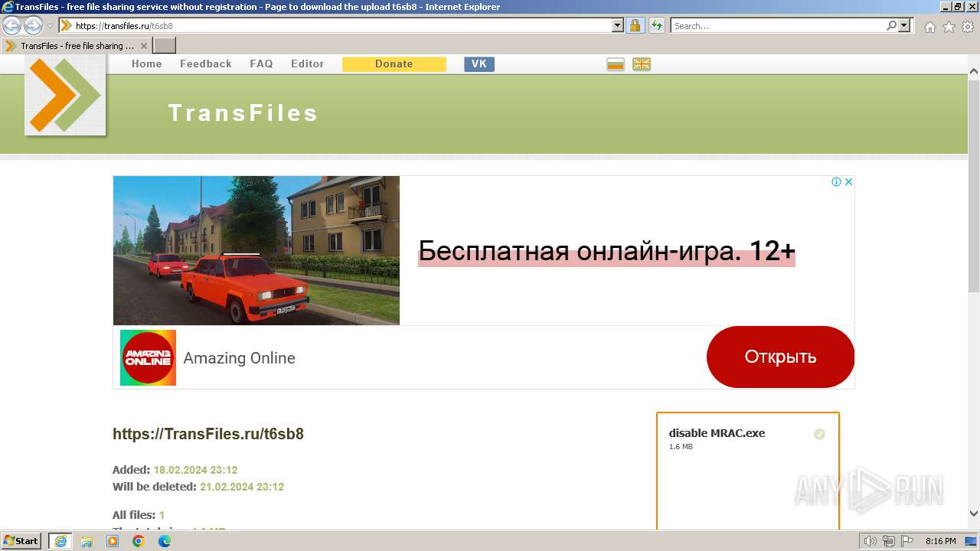Open the search provider dropdown arrow
Viewport: 980px width, 551px height.
(904, 26)
